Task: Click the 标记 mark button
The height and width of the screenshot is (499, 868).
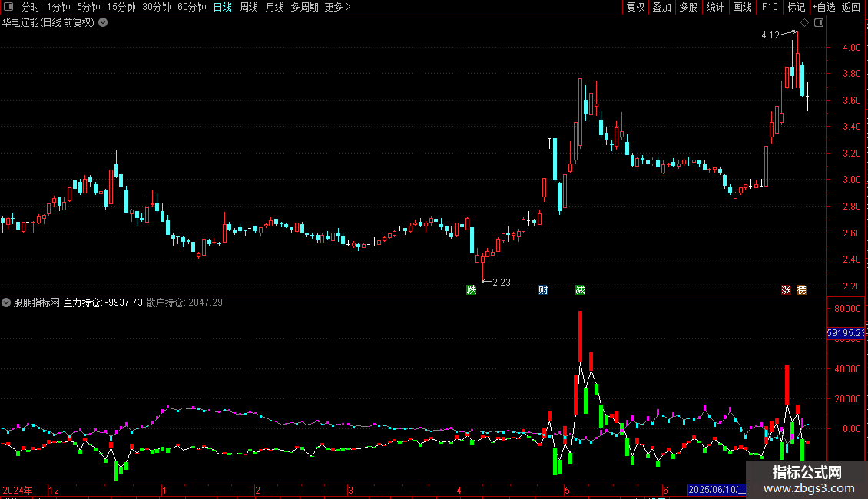Action: [x=796, y=7]
